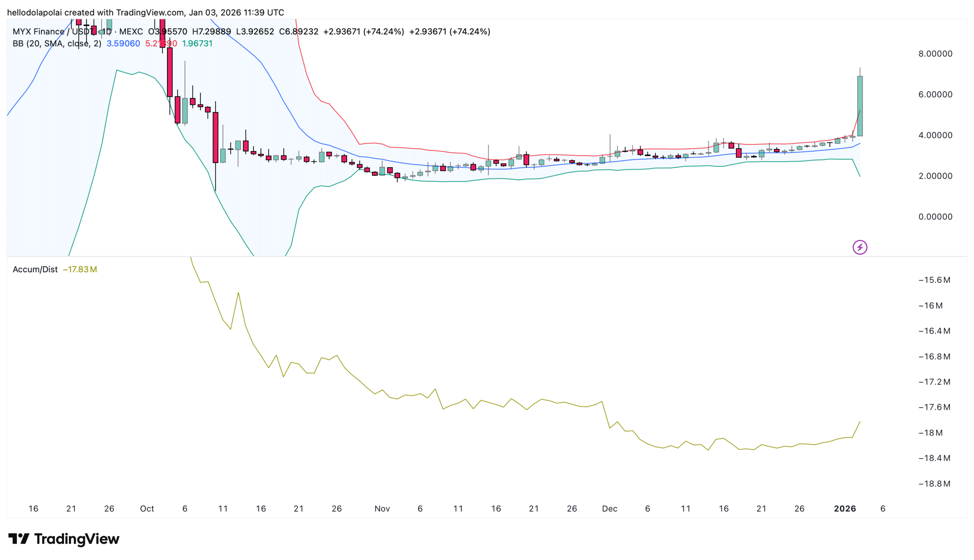The image size is (974, 560).
Task: Open the BB (20, SMA, close, 2) indicator label
Action: click(x=57, y=43)
